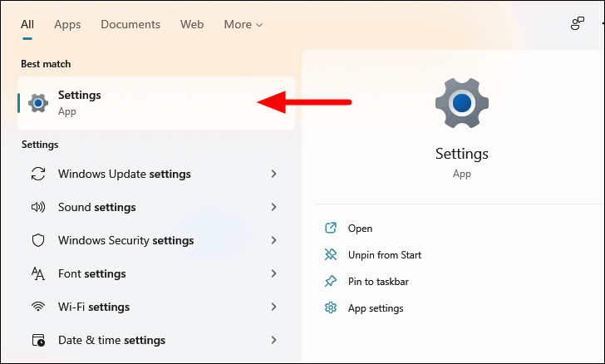
Task: Expand the Wi-Fi settings chevron arrow
Action: pyautogui.click(x=273, y=307)
